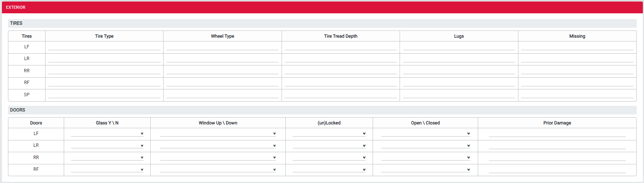Click the Prior Damage field for RF door

557,169
